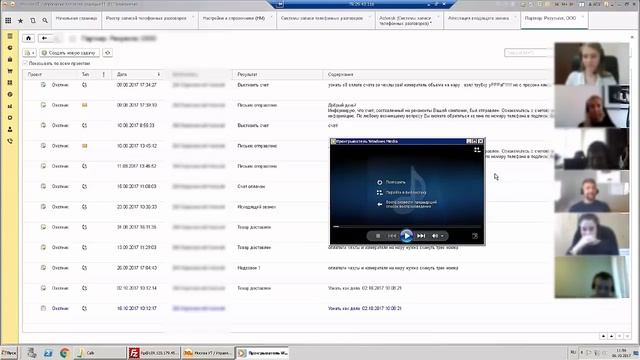
Task: Click the Содержание column header
Action: pyautogui.click(x=439, y=75)
